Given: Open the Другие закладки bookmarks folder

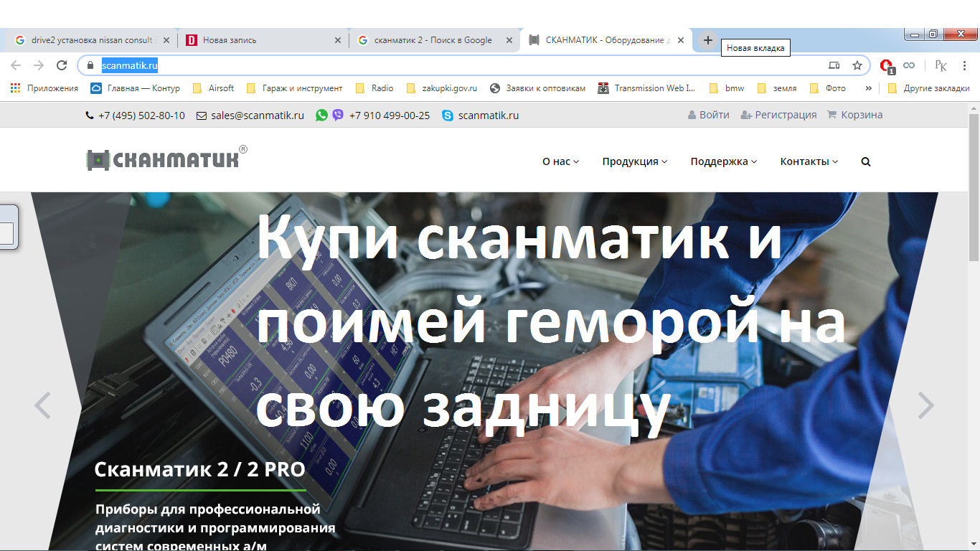Looking at the screenshot, I should (928, 88).
